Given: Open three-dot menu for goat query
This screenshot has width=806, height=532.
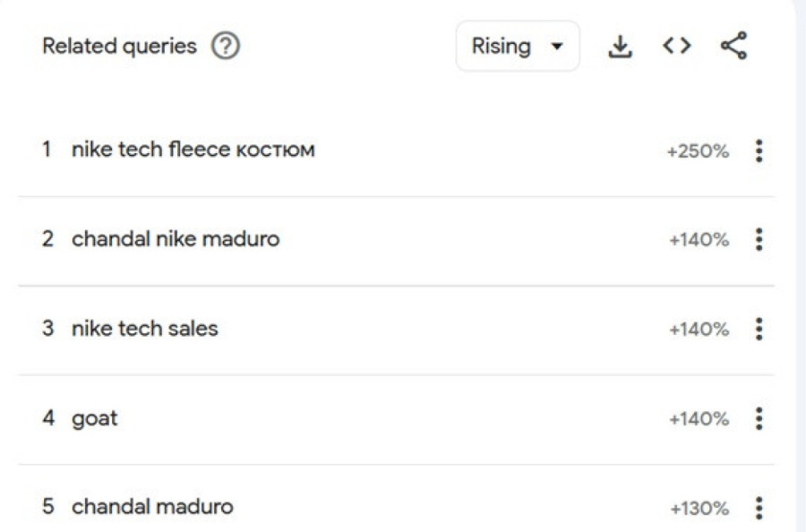Looking at the screenshot, I should tap(759, 419).
